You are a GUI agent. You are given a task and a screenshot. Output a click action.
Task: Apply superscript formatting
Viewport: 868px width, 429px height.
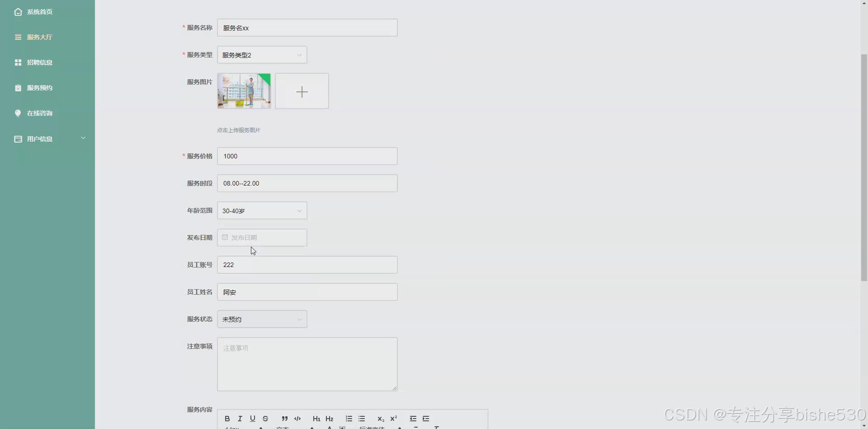click(393, 419)
